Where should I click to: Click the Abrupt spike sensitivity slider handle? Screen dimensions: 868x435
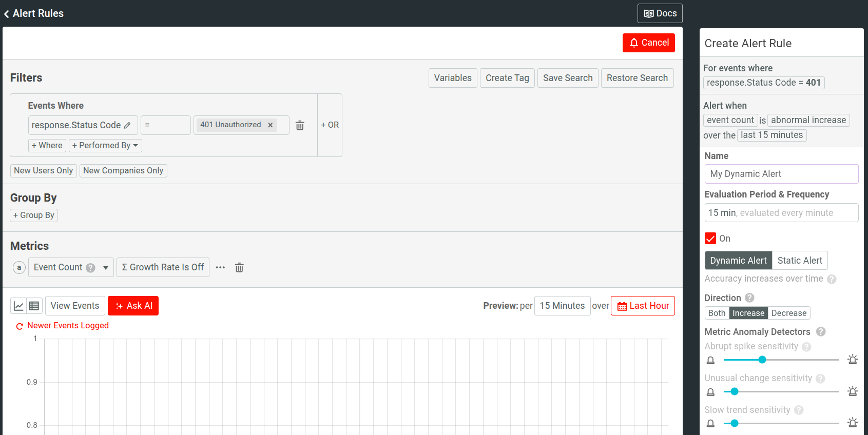tap(762, 360)
